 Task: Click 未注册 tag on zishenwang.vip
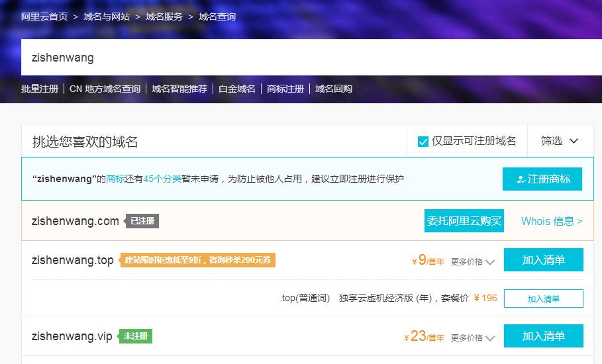tap(136, 336)
